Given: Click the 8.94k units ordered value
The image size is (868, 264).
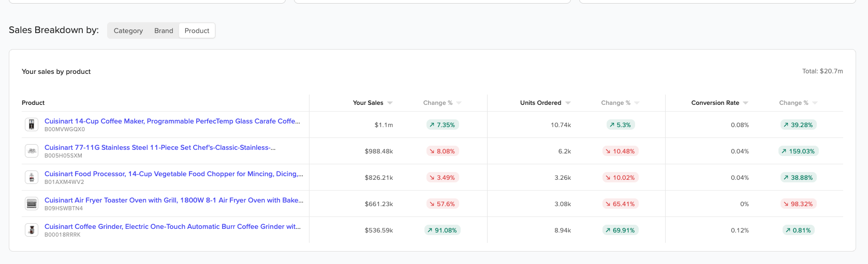Looking at the screenshot, I should point(563,230).
